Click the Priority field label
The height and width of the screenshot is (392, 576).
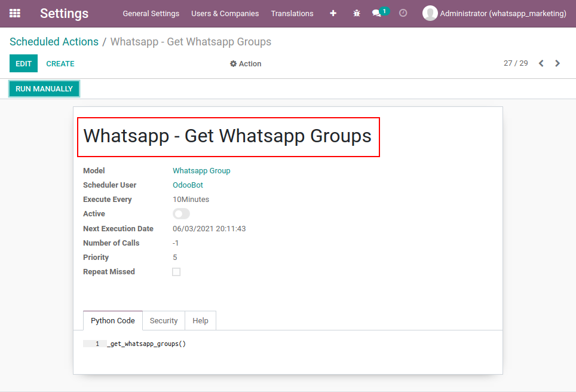[96, 257]
